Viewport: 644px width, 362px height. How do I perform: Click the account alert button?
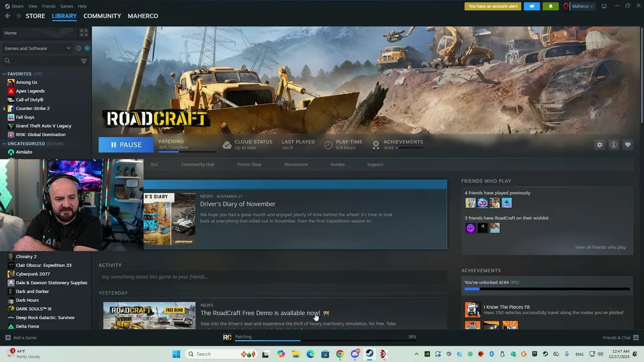click(x=493, y=6)
